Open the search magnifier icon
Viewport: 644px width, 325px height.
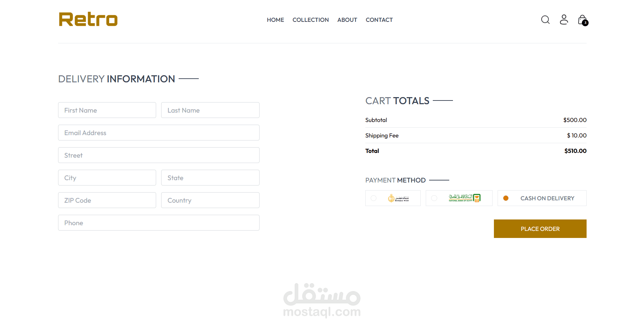pos(545,20)
